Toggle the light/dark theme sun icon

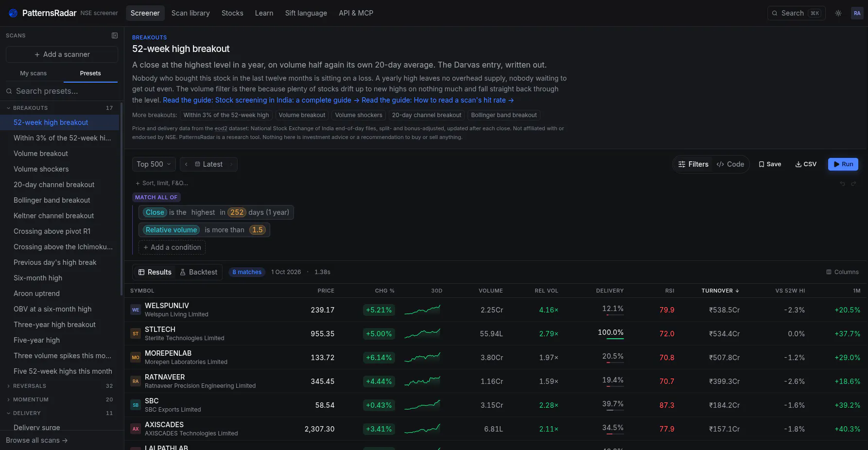click(x=838, y=13)
